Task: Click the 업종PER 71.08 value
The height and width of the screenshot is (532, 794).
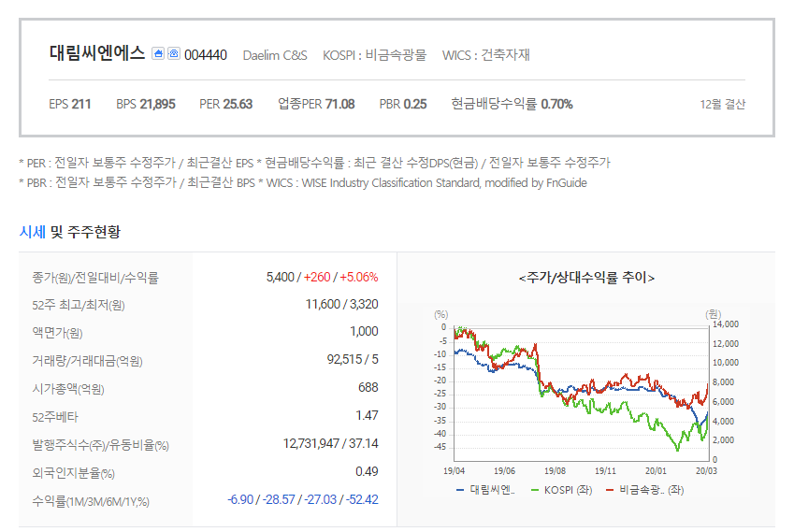Action: tap(316, 104)
